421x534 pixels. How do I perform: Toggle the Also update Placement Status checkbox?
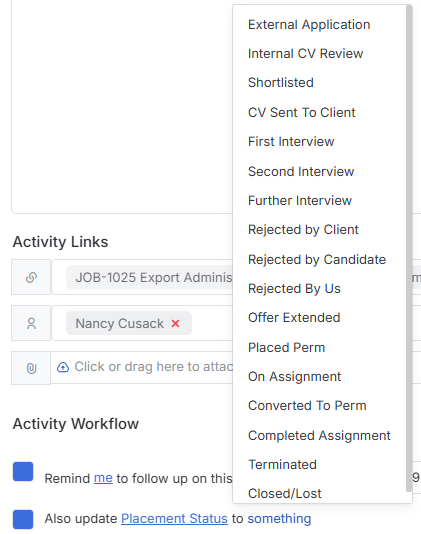tap(23, 519)
